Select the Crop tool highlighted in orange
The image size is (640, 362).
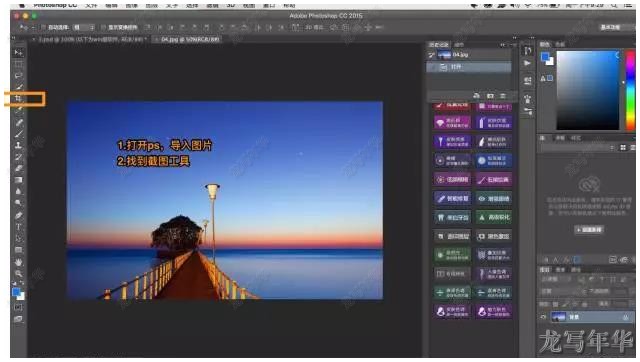point(18,98)
